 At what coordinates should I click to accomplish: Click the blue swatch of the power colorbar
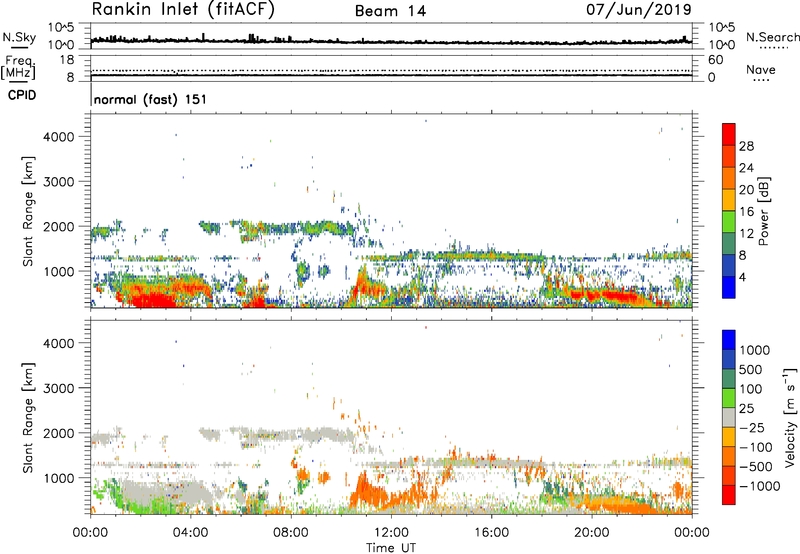pyautogui.click(x=729, y=287)
